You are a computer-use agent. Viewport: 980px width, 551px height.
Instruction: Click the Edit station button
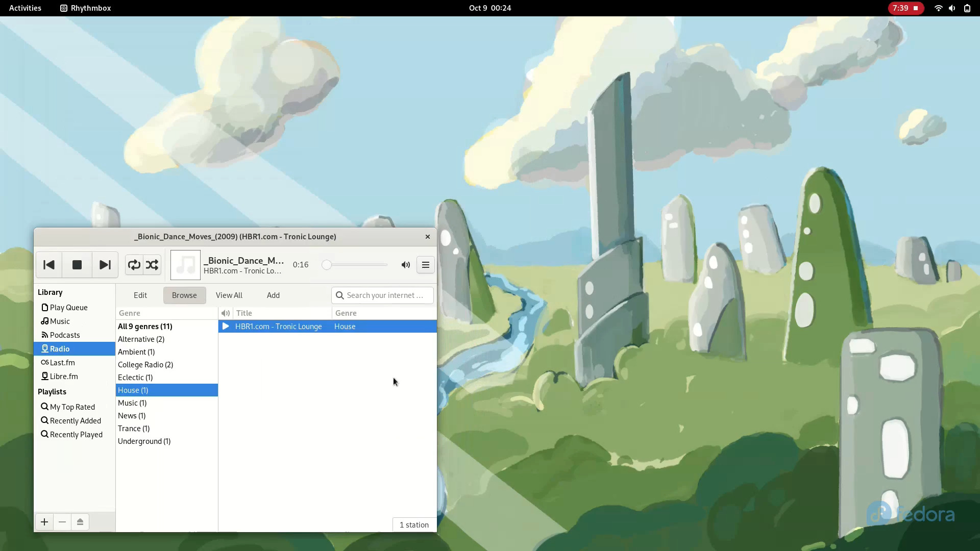(x=140, y=295)
